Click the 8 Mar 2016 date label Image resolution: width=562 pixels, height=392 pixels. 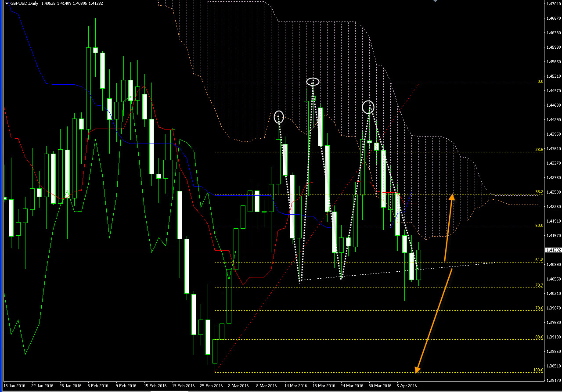pyautogui.click(x=267, y=386)
